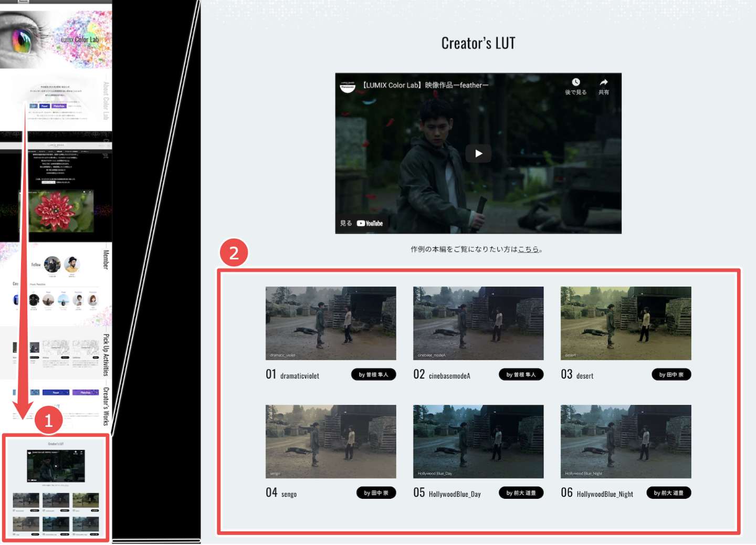Open the Panasonic channel avatar on the video
The height and width of the screenshot is (545, 756).
coord(348,86)
